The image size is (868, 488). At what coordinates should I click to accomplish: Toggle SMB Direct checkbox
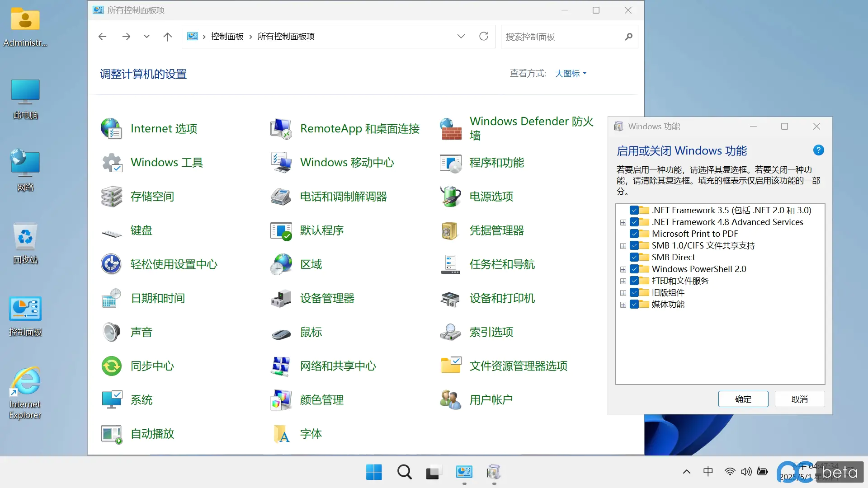pyautogui.click(x=634, y=257)
